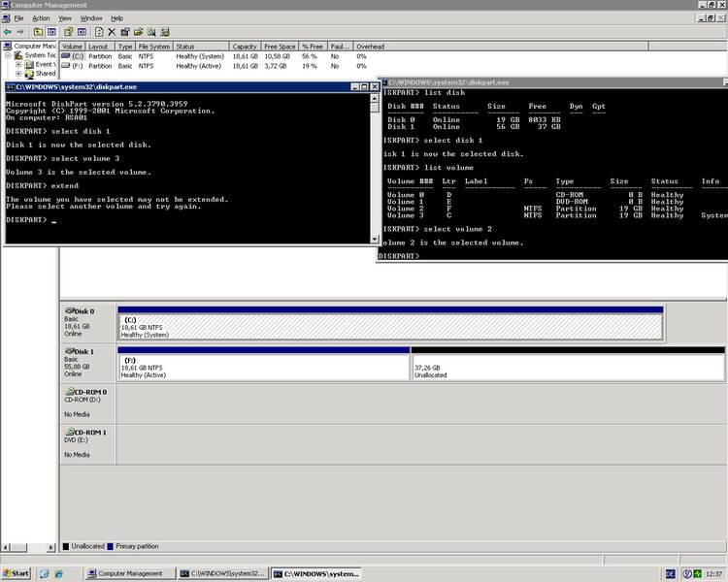728x582 pixels.
Task: Click the CD-ROM 1 DVD drive icon
Action: coord(70,432)
